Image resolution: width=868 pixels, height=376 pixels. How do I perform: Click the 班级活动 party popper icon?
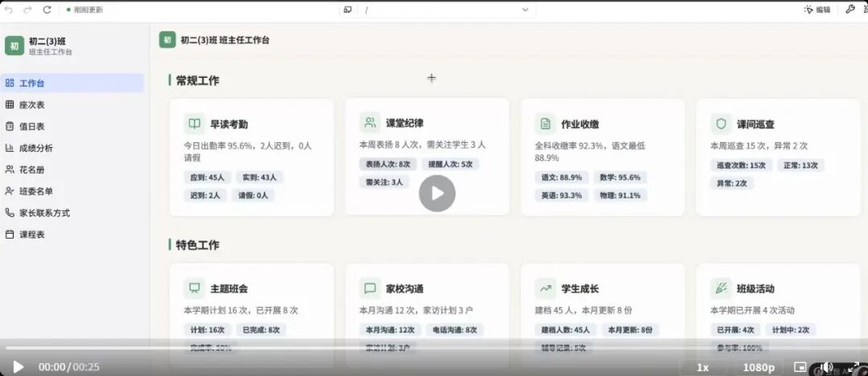[x=721, y=288]
